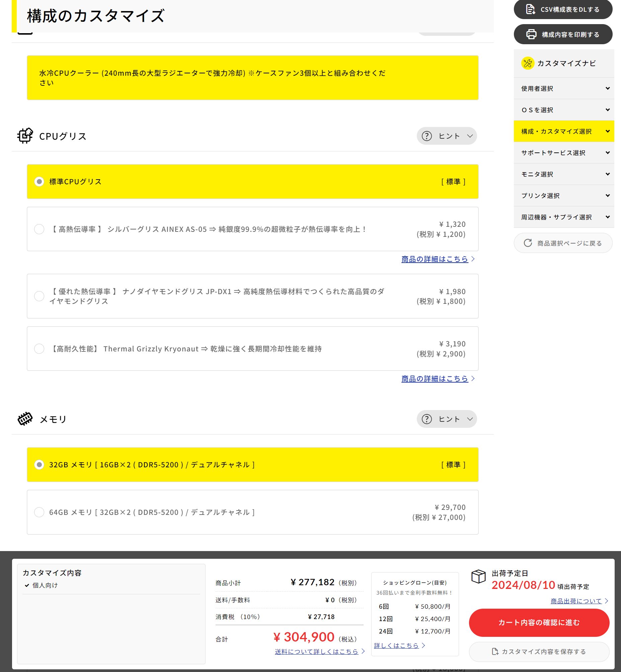Expand the プリンタ選択 chevron

coord(608,195)
